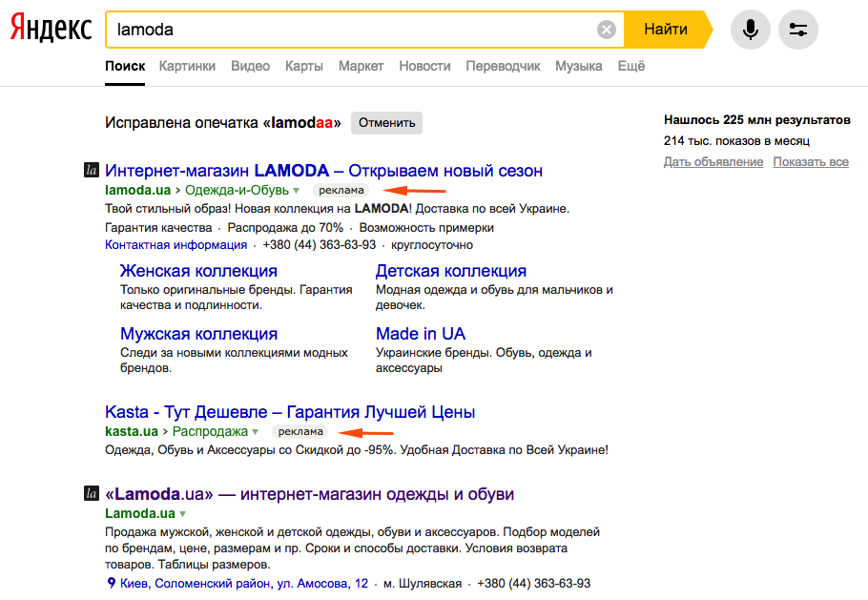Screen dimensions: 868x600
Task: Click the green Lamoda.ua organic URL
Action: (140, 513)
